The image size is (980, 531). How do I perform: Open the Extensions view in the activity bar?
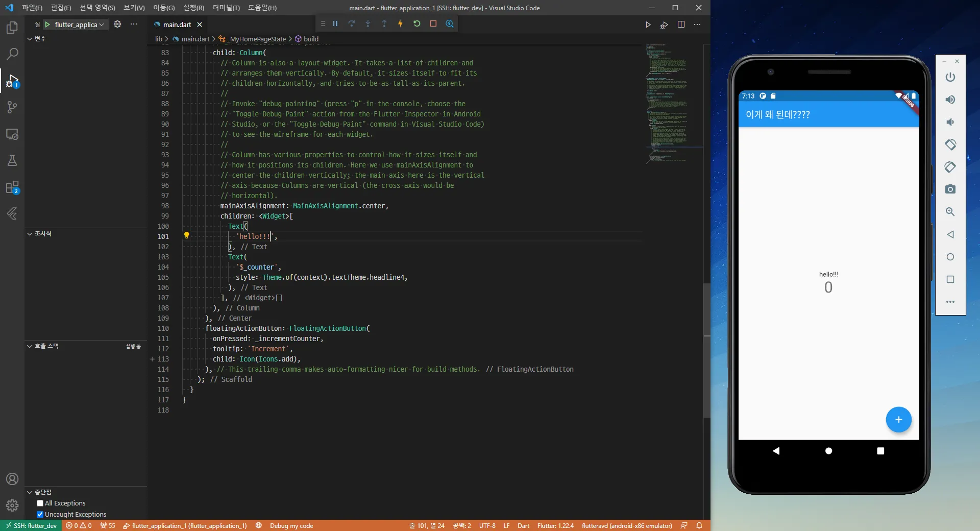pos(12,187)
